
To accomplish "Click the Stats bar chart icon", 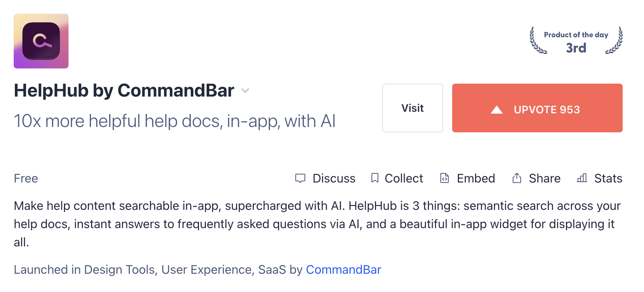I will (582, 178).
